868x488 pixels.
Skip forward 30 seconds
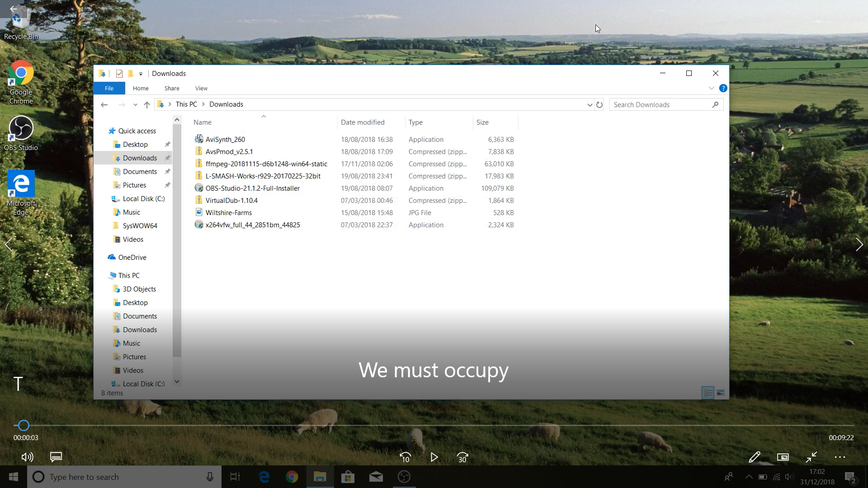coord(462,457)
